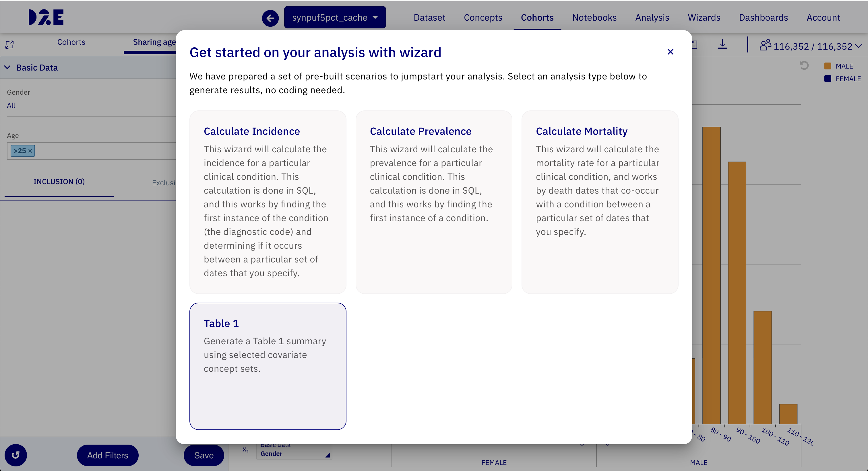The width and height of the screenshot is (868, 471).
Task: Choose Calculate Mortality wizard
Action: (x=600, y=202)
